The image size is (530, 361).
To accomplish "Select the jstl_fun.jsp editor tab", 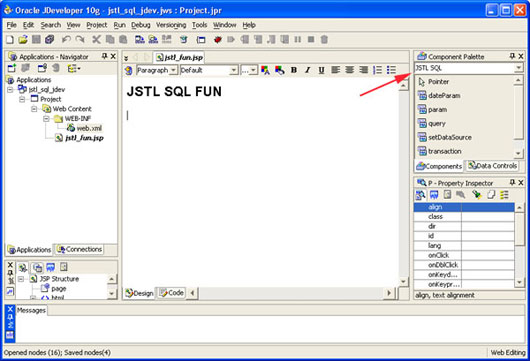I will (179, 57).
